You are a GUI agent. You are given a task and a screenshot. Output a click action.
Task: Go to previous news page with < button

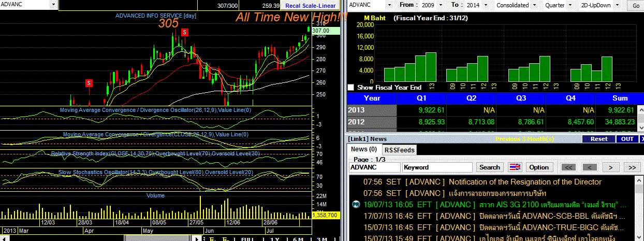pos(589,167)
